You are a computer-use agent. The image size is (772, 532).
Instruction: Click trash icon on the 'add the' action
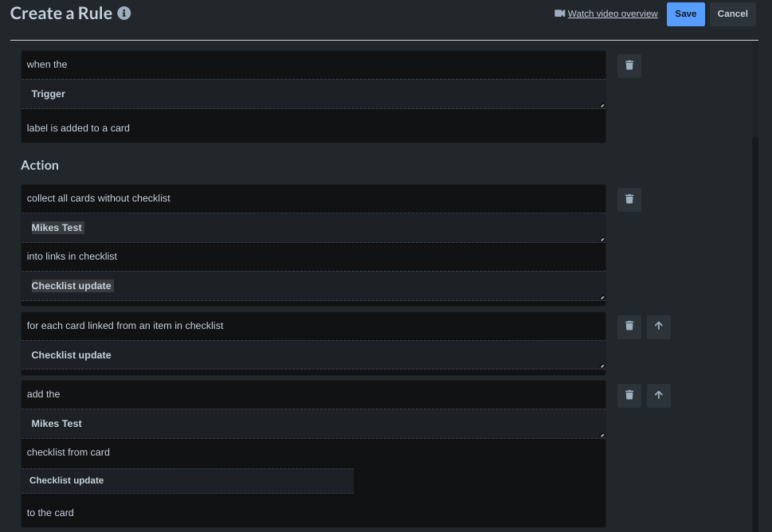629,395
